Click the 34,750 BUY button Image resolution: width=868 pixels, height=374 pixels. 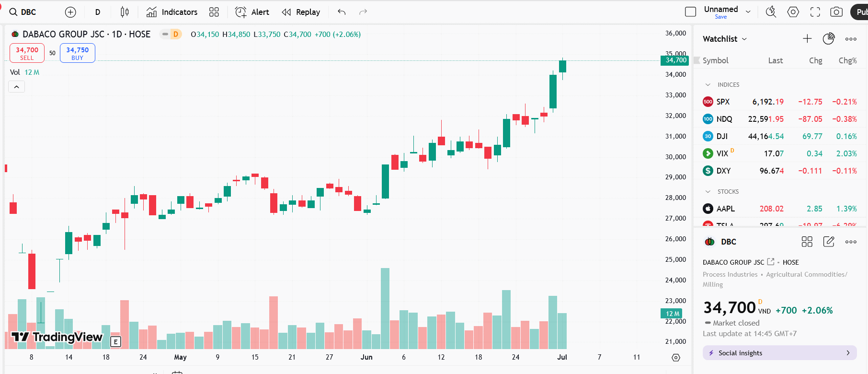(x=77, y=53)
